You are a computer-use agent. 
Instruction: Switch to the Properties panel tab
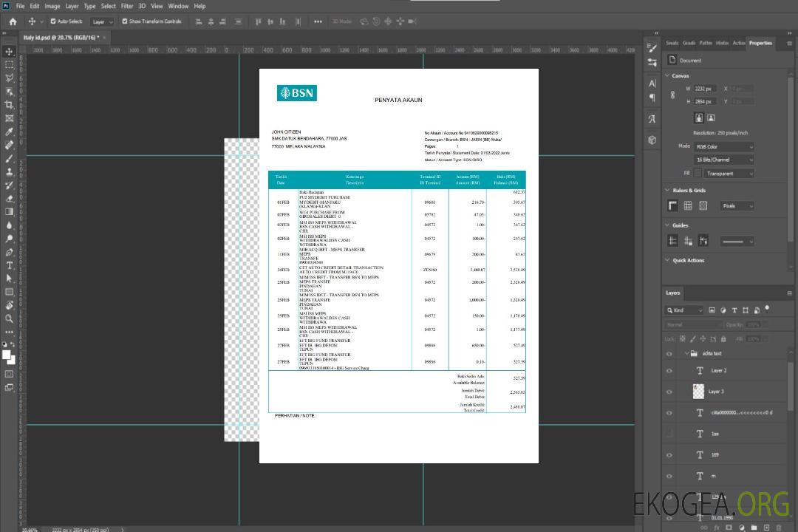point(760,44)
